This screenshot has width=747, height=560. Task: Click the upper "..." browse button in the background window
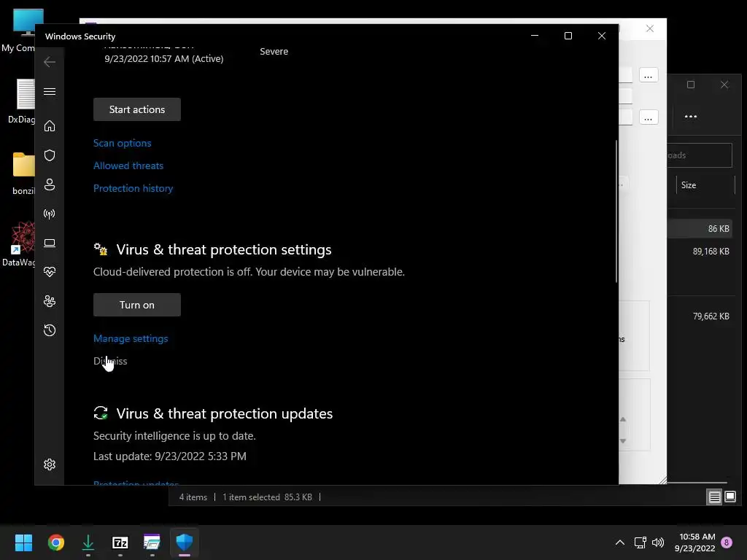649,75
